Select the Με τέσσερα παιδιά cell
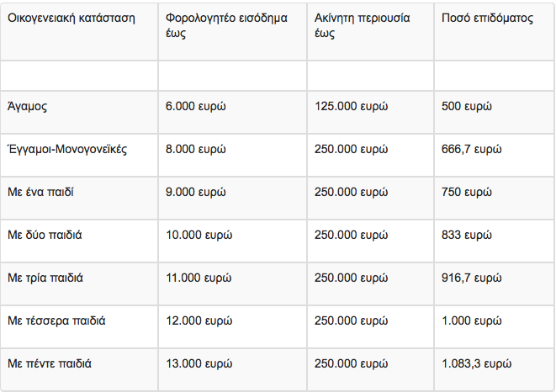 (x=79, y=326)
